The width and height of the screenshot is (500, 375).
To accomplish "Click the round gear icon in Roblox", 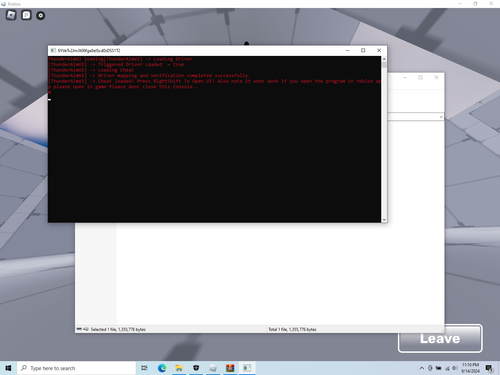I will pyautogui.click(x=41, y=15).
